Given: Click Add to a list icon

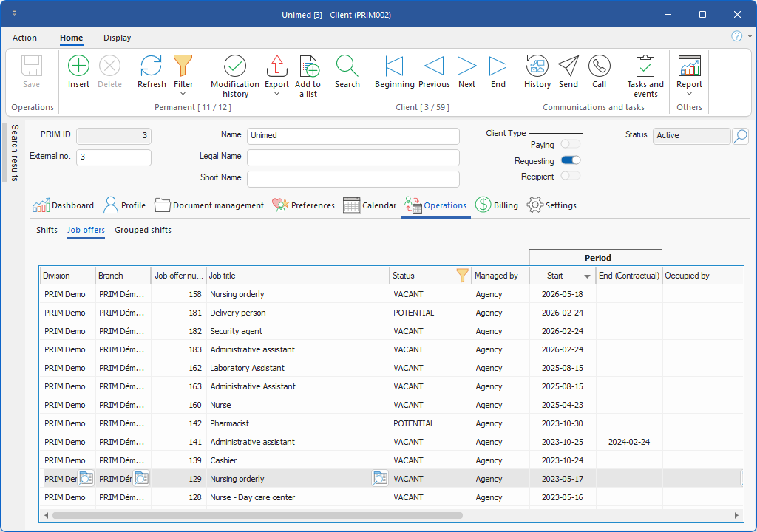Looking at the screenshot, I should tap(308, 66).
